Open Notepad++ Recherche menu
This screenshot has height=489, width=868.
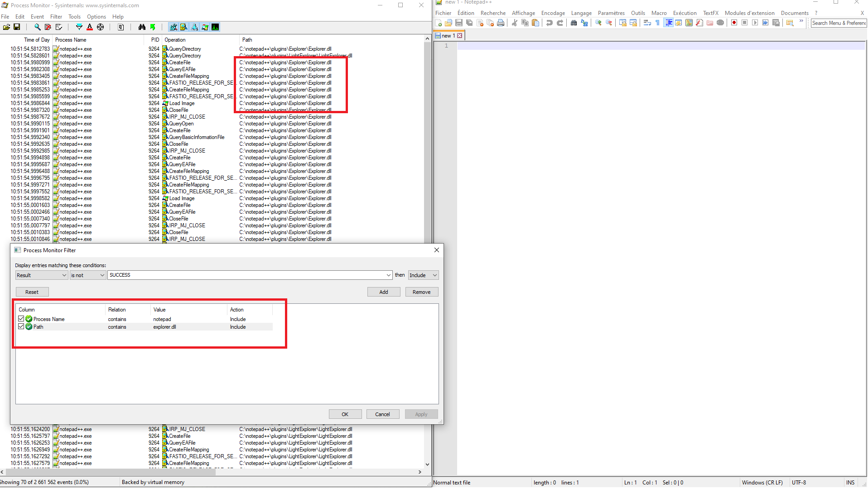(493, 13)
